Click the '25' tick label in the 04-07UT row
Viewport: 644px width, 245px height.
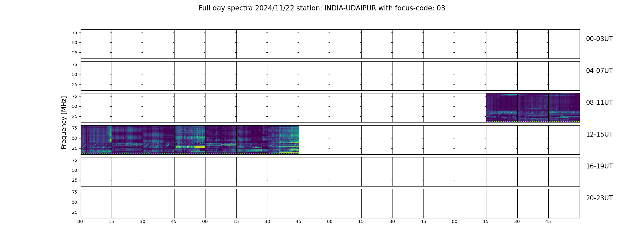coord(75,85)
